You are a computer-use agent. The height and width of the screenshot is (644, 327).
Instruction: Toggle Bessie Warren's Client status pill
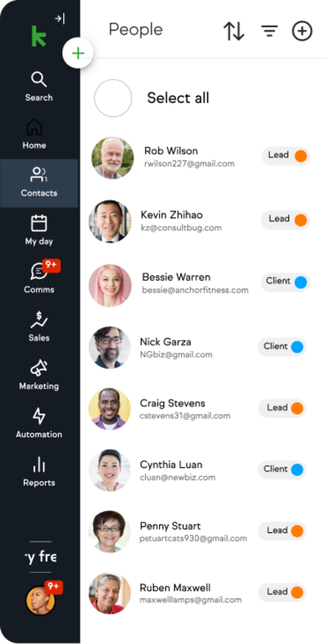point(285,282)
